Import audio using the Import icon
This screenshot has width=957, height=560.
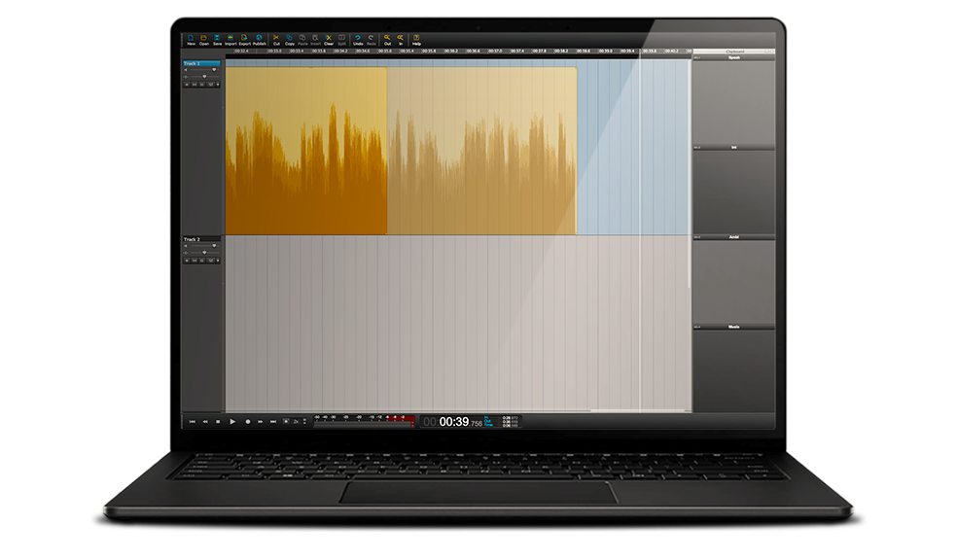tap(230, 40)
